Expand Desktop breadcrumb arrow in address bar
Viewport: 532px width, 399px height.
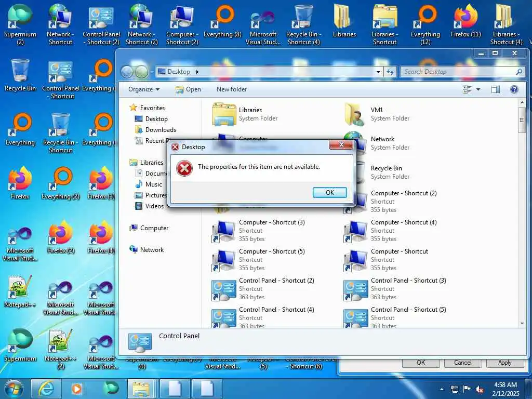click(x=197, y=72)
